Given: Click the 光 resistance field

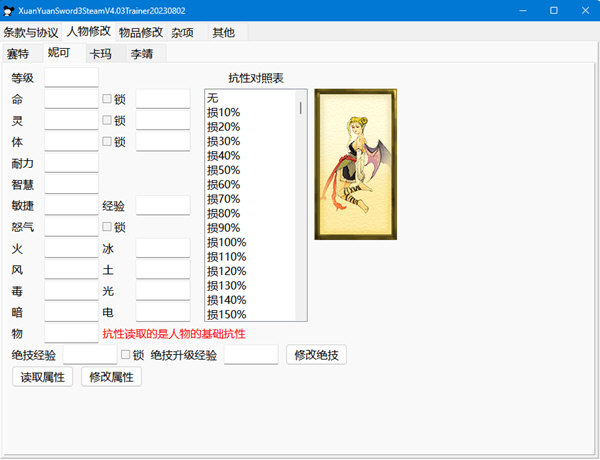Looking at the screenshot, I should click(x=163, y=291).
